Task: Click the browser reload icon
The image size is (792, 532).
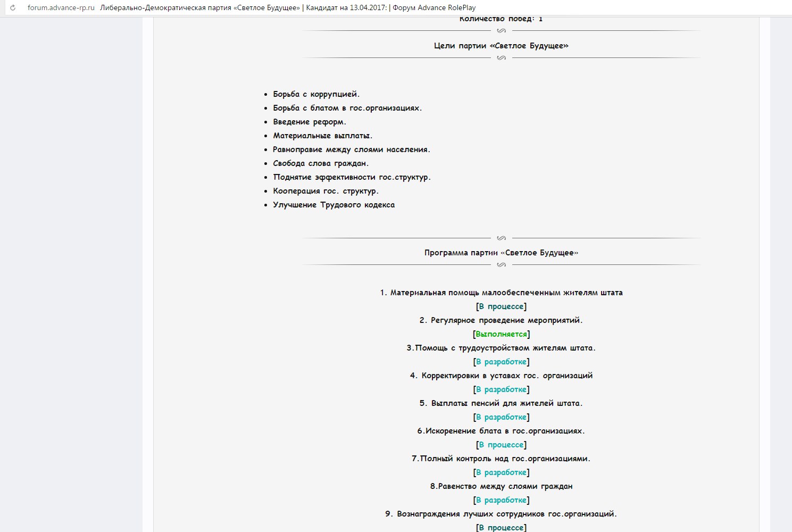Action: tap(13, 8)
